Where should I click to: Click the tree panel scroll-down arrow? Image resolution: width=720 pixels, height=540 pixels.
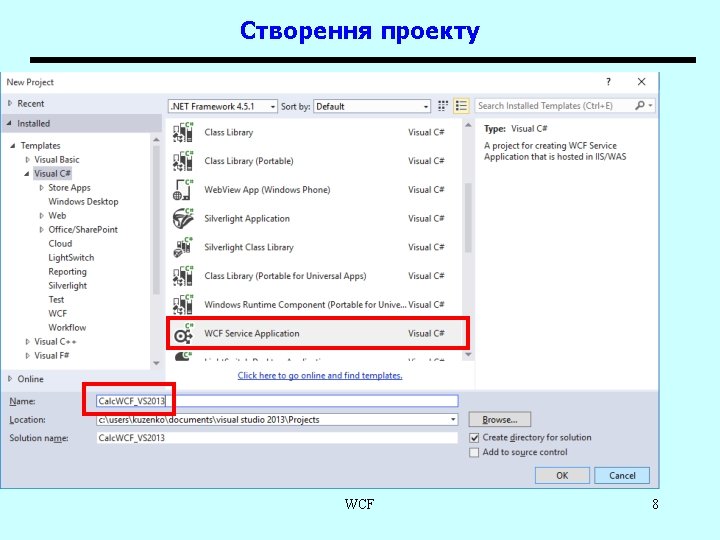[x=156, y=363]
